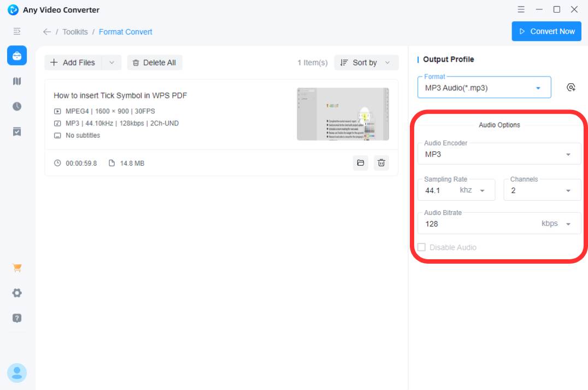Click the '00:00:59.8' duration text
588x390 pixels.
(81, 164)
